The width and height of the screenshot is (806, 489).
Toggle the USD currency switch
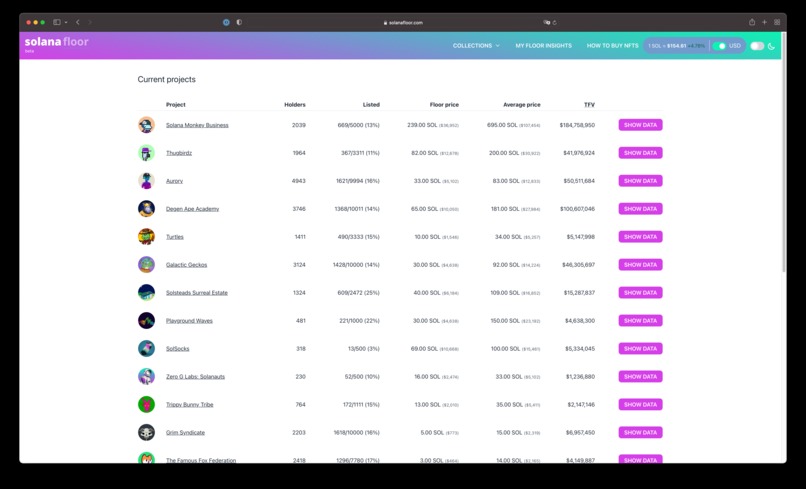[x=720, y=46]
